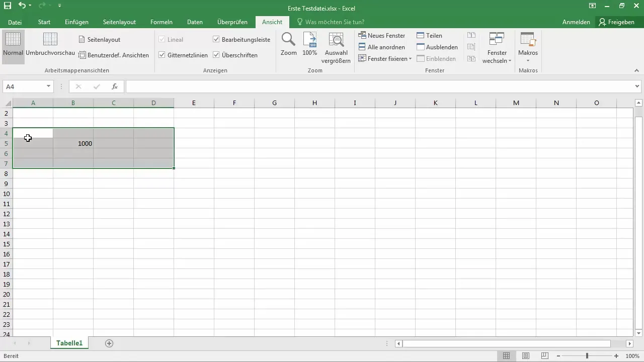Click vertical scrollbar down arrow
644x362 pixels.
point(639,333)
